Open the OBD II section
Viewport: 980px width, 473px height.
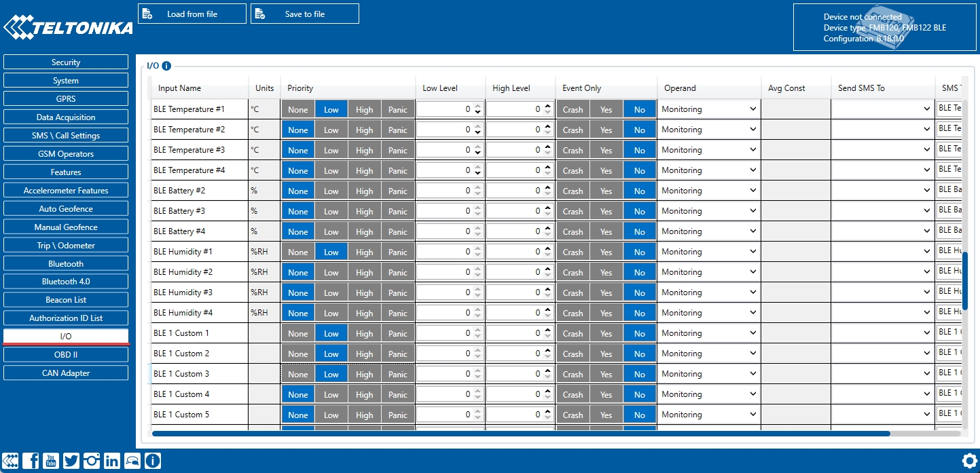pos(65,354)
